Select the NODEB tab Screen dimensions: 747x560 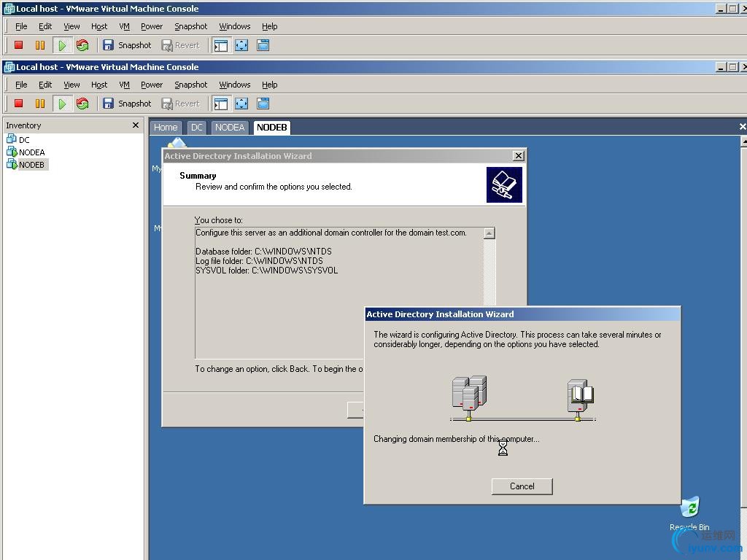click(271, 127)
